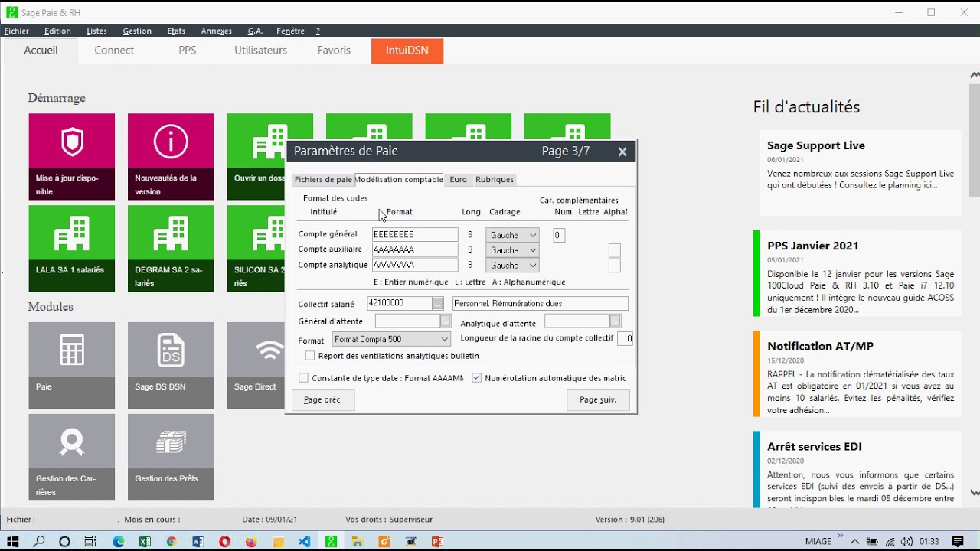Open the Fichier menu

click(x=17, y=31)
